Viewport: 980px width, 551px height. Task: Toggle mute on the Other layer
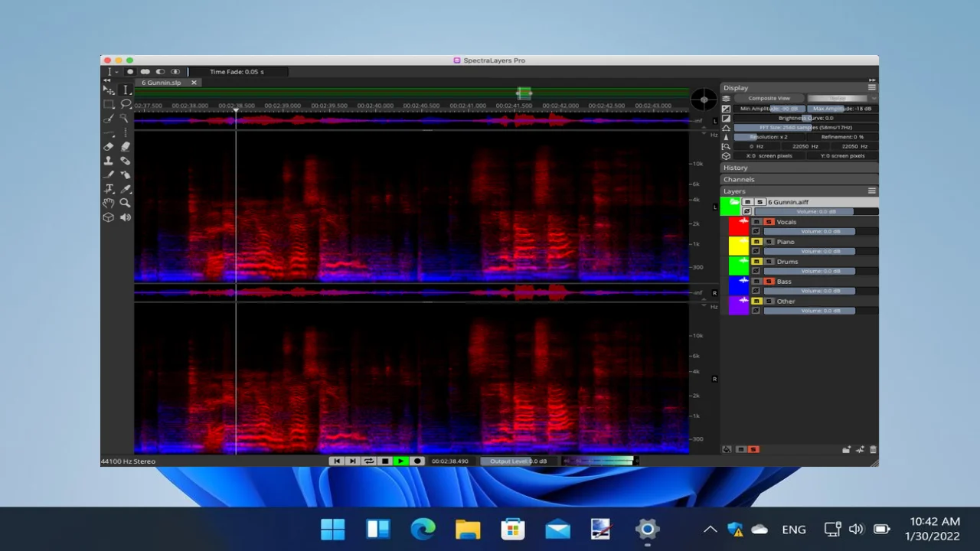pyautogui.click(x=756, y=302)
